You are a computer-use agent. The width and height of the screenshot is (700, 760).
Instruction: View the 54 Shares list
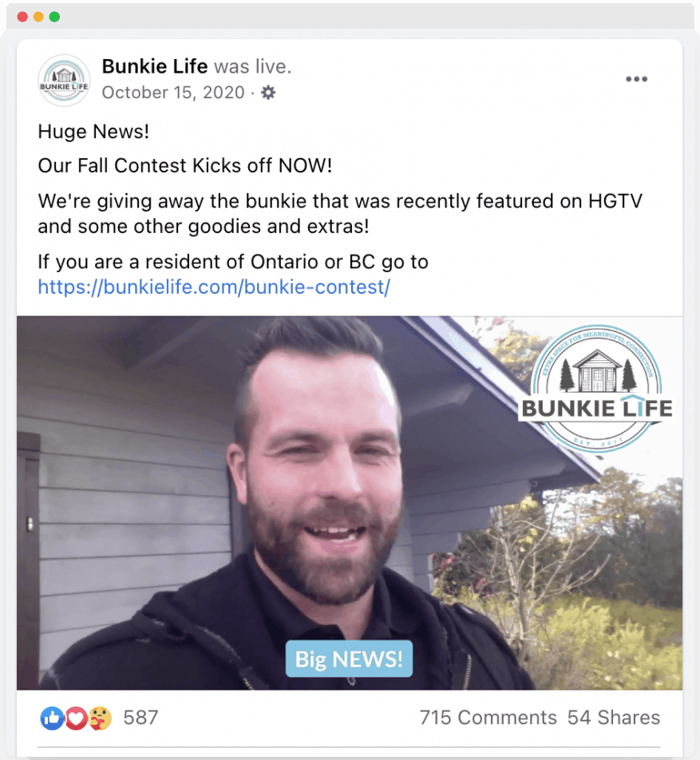click(x=614, y=718)
